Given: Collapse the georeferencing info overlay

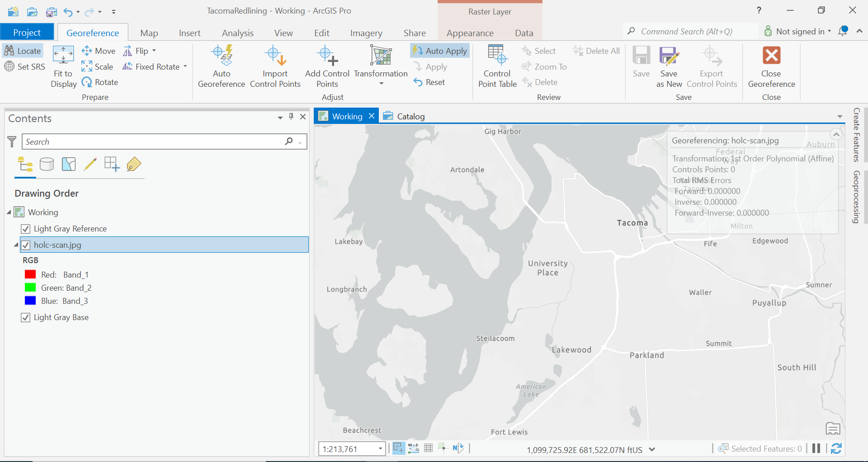Looking at the screenshot, I should coord(836,134).
